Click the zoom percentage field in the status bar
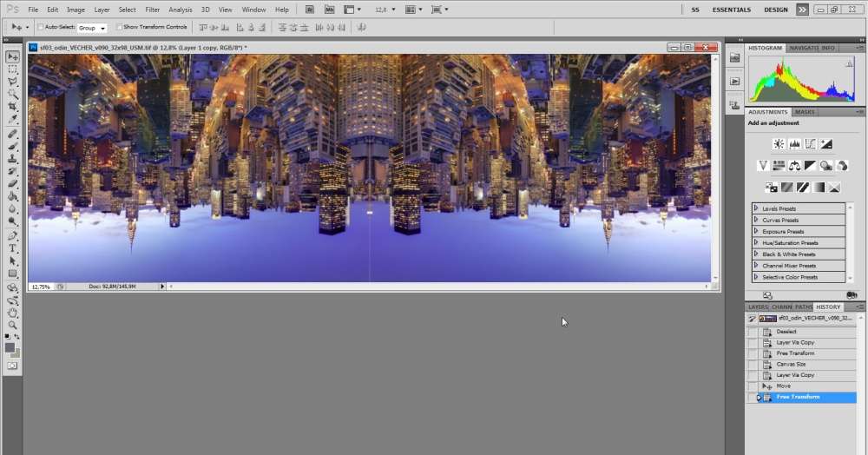This screenshot has height=455, width=868. (41, 286)
